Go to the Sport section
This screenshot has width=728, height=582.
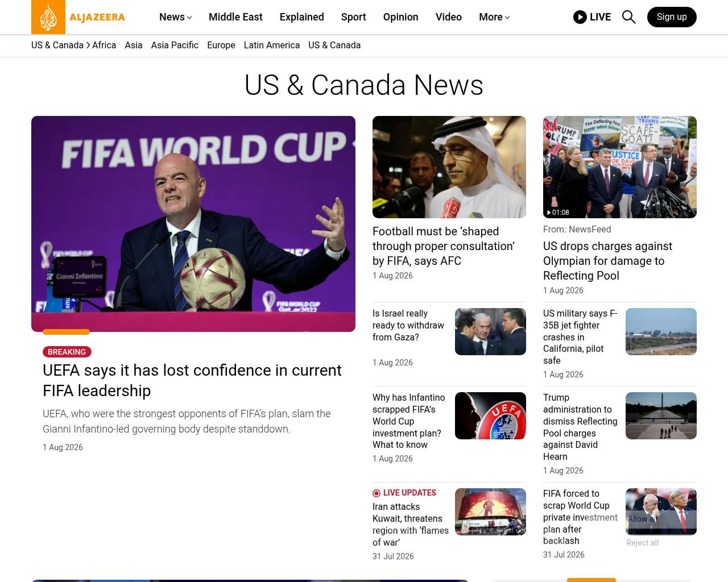(x=354, y=17)
